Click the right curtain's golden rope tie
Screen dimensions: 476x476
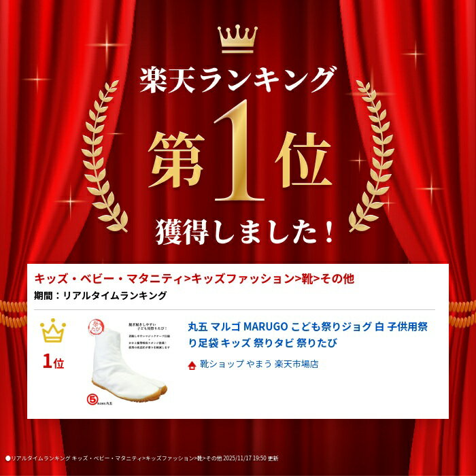(462, 314)
